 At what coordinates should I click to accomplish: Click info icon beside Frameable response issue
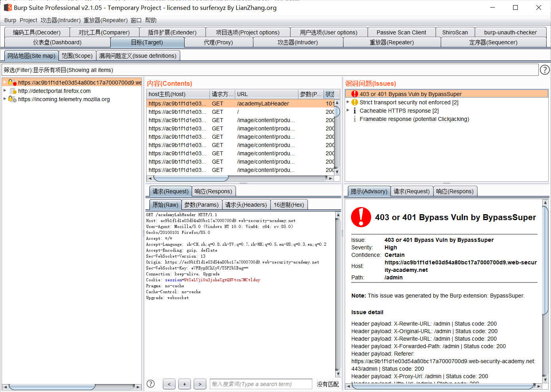tap(355, 119)
